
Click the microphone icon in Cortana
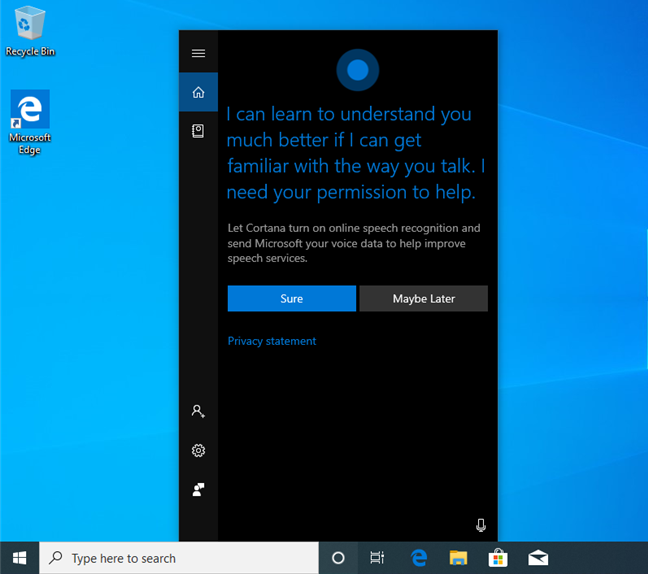(x=481, y=525)
